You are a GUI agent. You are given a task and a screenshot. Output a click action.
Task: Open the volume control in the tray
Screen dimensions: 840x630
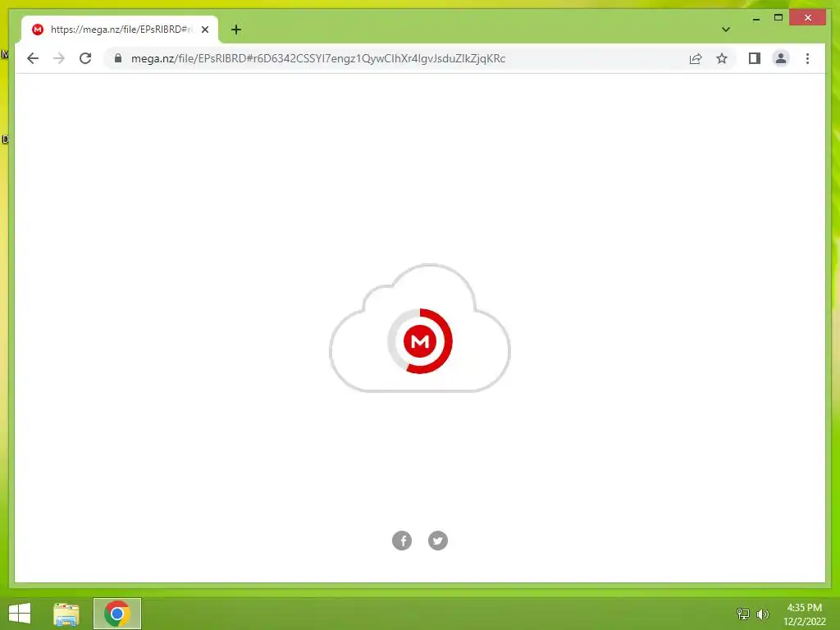(x=763, y=614)
